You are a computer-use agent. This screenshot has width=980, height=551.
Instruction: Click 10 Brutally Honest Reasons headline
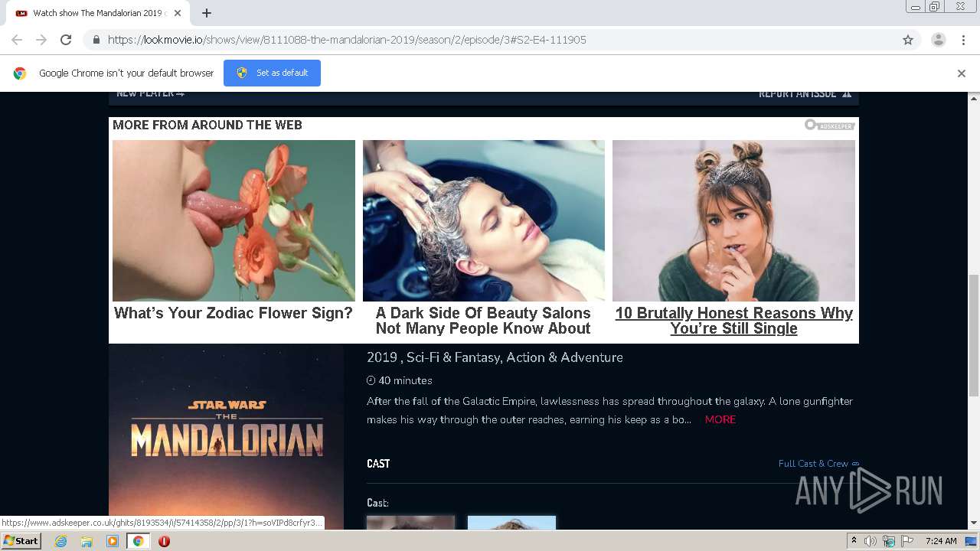point(733,321)
